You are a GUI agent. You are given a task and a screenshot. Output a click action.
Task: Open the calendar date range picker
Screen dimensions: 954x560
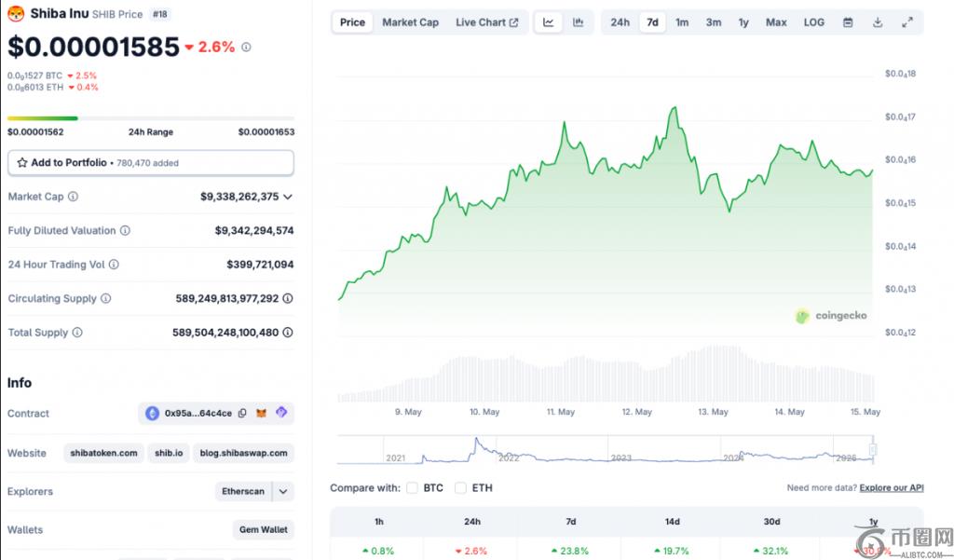click(x=847, y=22)
